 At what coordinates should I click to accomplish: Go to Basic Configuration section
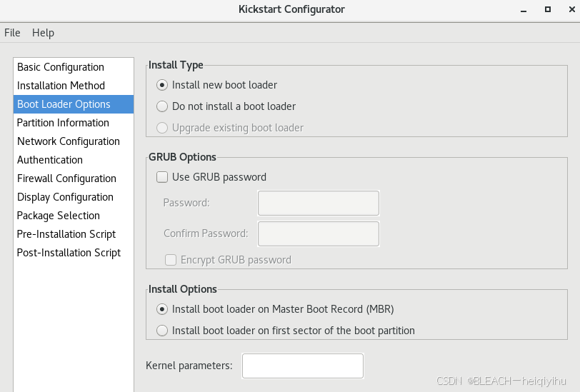coord(74,67)
